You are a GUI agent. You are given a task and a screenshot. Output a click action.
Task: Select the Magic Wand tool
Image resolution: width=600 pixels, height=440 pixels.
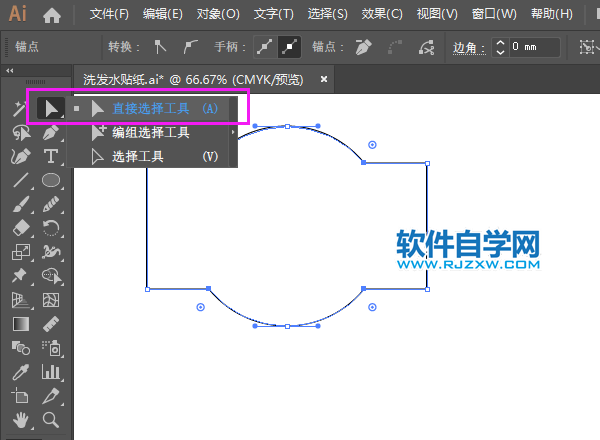click(x=19, y=109)
